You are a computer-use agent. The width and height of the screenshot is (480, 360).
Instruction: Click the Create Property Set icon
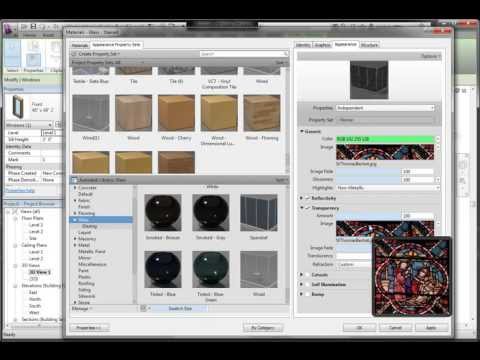[74, 54]
